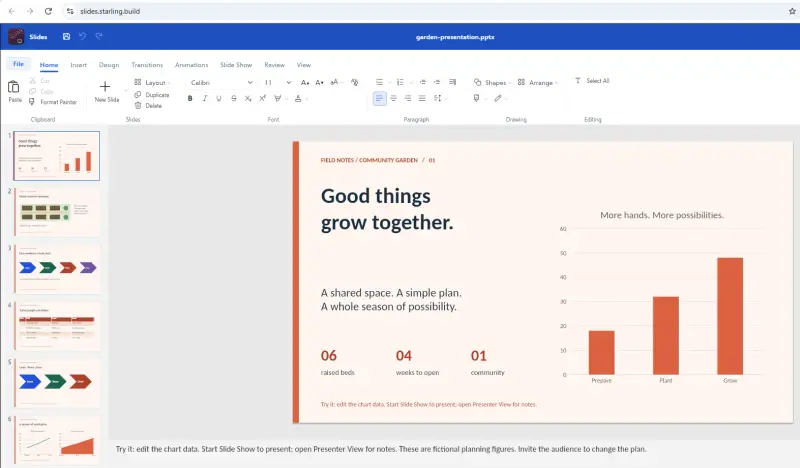Click the clear formatting icon
800x468 pixels.
tap(355, 82)
